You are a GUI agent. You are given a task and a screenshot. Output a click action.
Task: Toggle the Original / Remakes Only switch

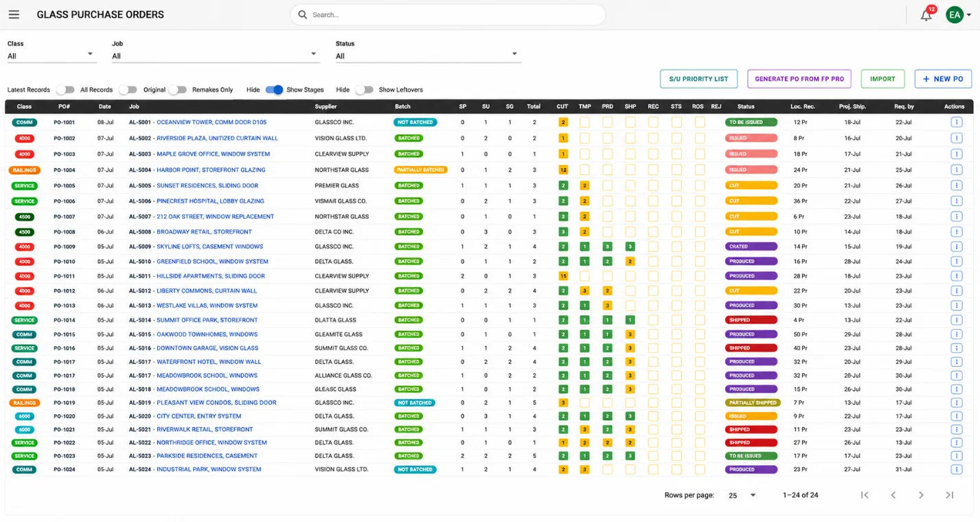177,90
